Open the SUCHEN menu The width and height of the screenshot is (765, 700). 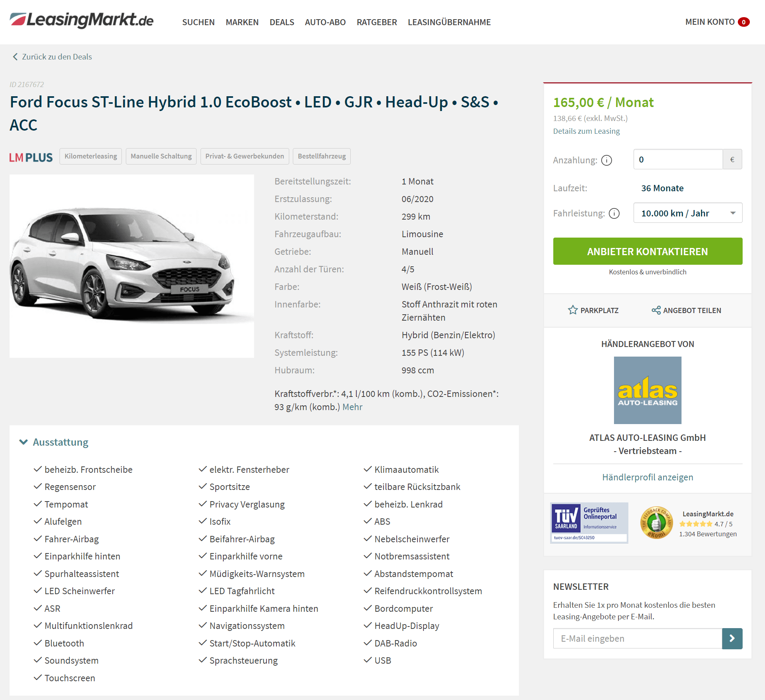pyautogui.click(x=199, y=22)
